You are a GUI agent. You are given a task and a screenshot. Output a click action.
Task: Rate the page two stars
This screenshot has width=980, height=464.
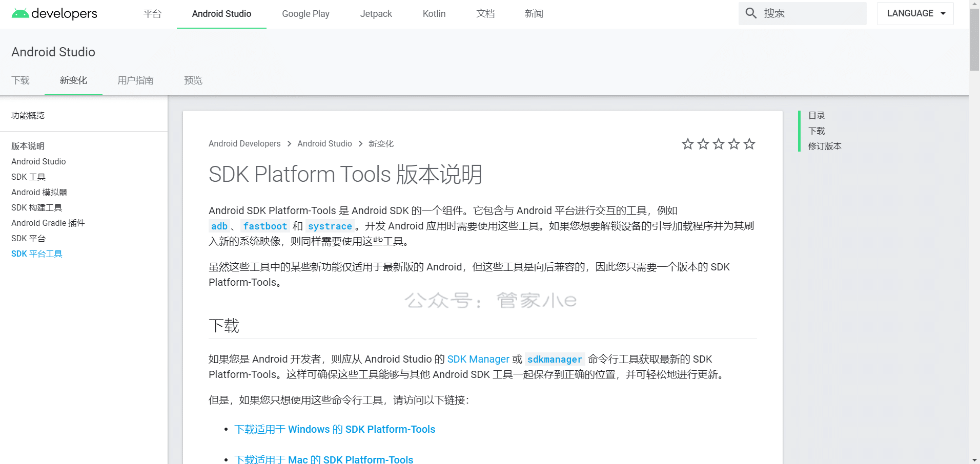point(703,144)
